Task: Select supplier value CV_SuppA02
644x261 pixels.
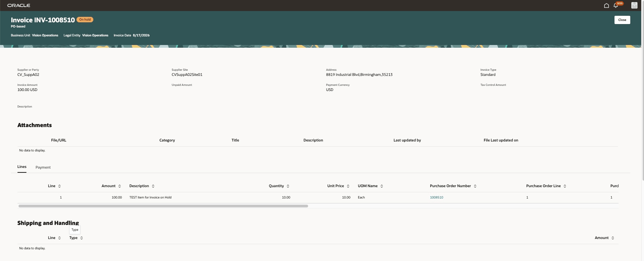Action: tap(28, 75)
